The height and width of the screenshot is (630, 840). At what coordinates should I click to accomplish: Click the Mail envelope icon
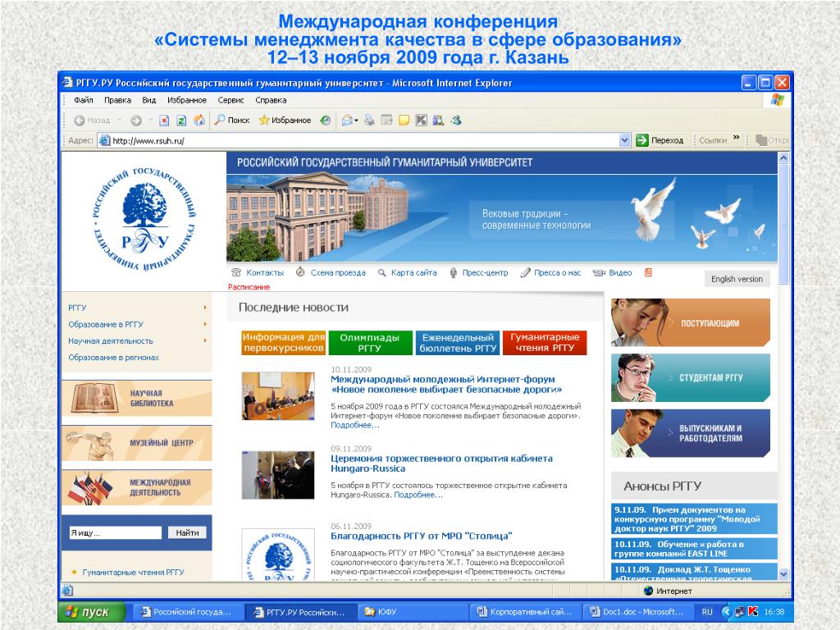(347, 121)
